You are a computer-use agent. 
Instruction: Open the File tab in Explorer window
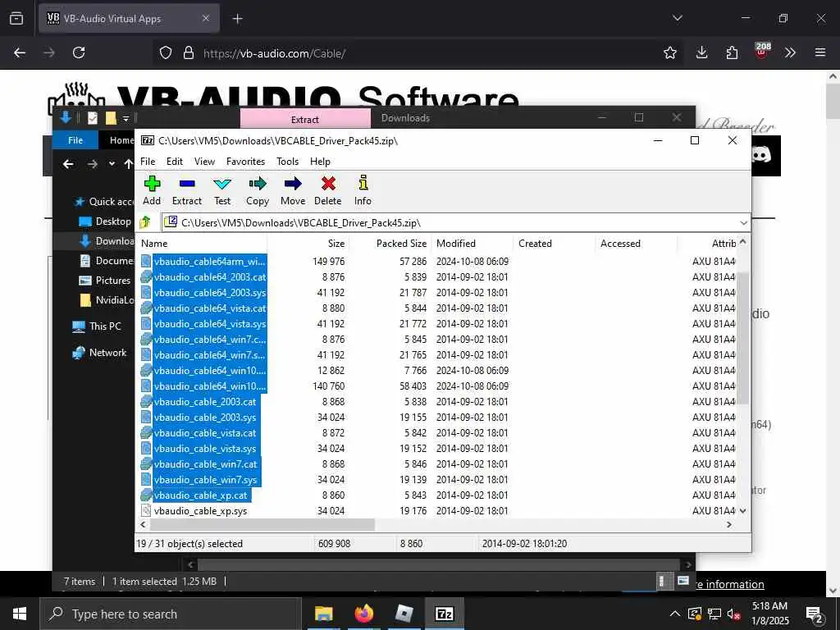coord(75,140)
